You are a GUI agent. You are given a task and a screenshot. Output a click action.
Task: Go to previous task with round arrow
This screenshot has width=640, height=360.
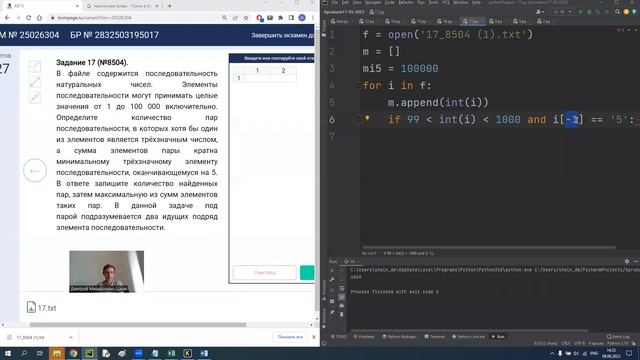(35, 171)
